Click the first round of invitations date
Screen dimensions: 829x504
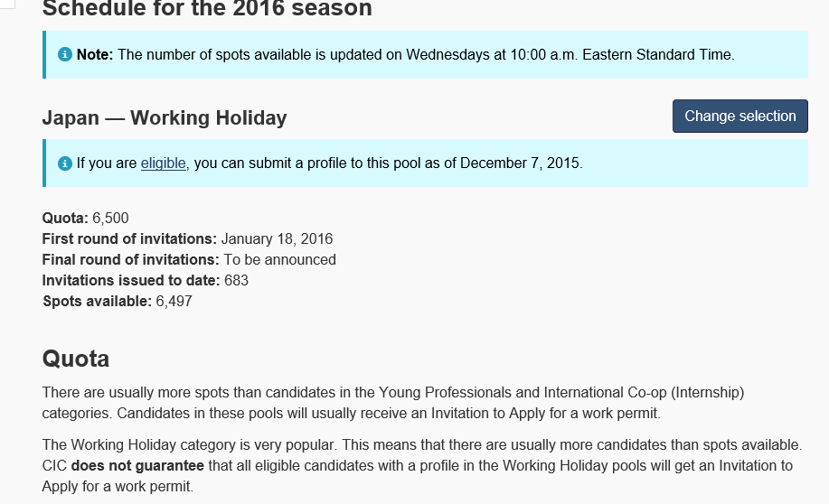[277, 238]
